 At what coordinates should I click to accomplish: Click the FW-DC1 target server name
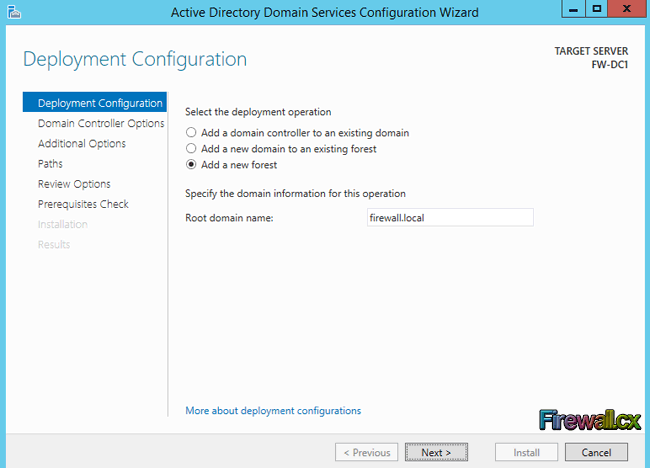click(x=610, y=65)
